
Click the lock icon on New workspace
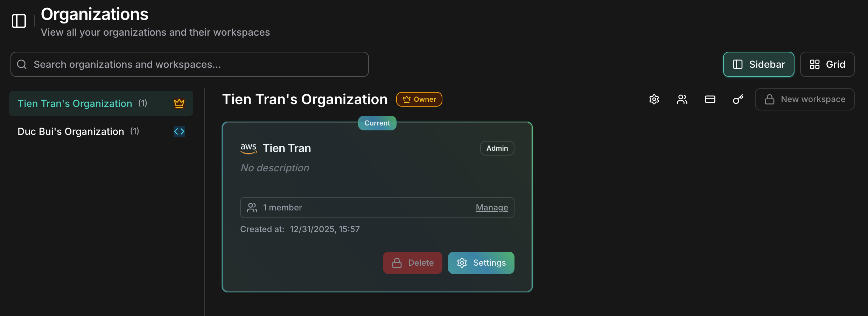769,99
